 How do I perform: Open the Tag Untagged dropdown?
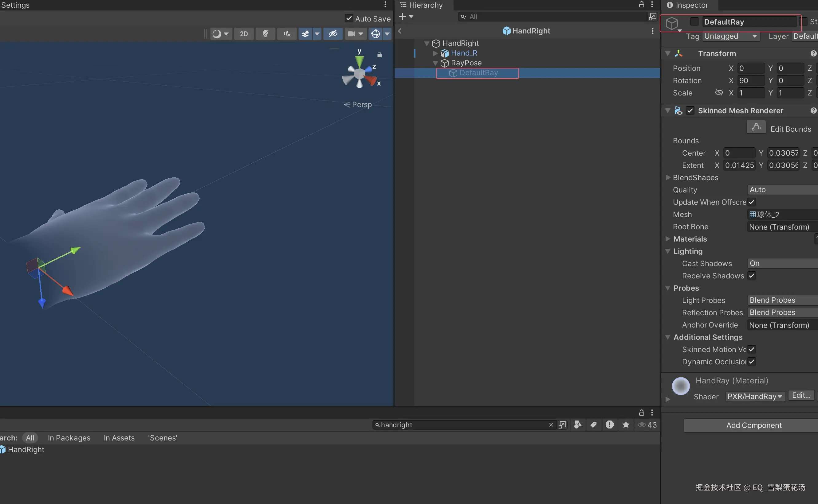click(731, 36)
